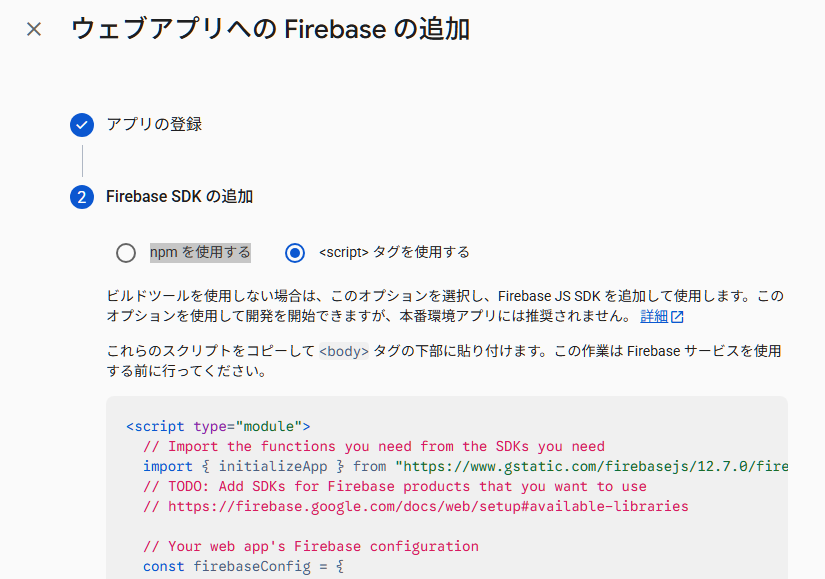Click the Your web app's Firebase configuration comment
The height and width of the screenshot is (579, 825).
pyautogui.click(x=310, y=546)
